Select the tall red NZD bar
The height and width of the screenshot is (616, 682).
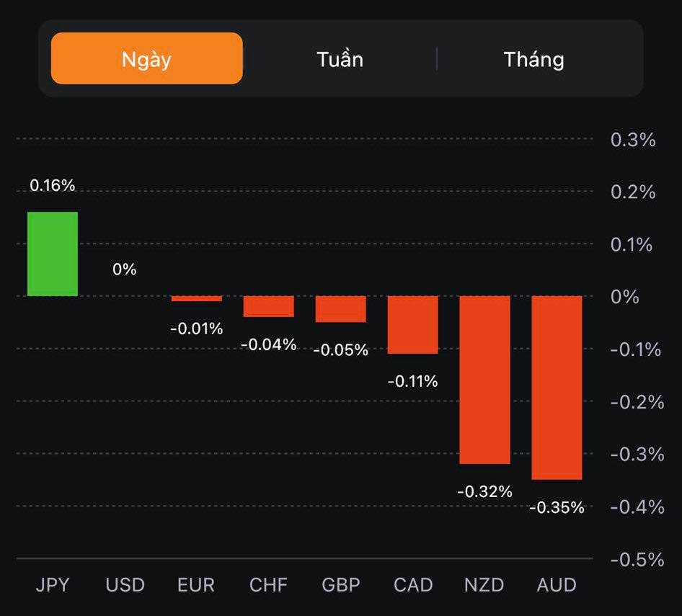click(x=485, y=380)
